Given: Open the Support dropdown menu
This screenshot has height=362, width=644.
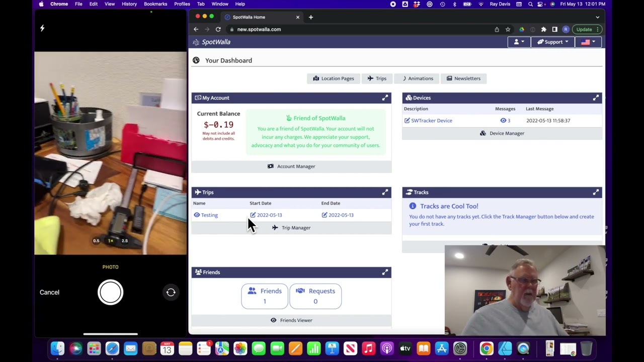Looking at the screenshot, I should pyautogui.click(x=552, y=42).
